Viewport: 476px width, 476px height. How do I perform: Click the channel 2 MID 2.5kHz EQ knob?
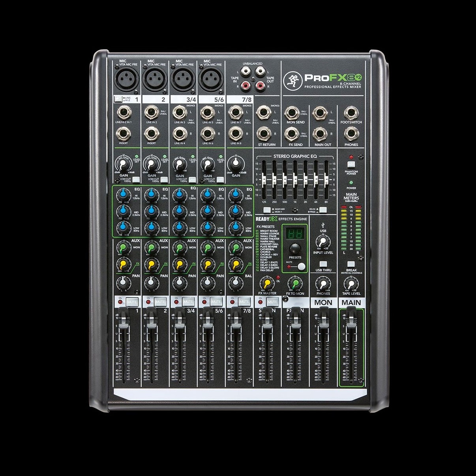[x=152, y=211]
